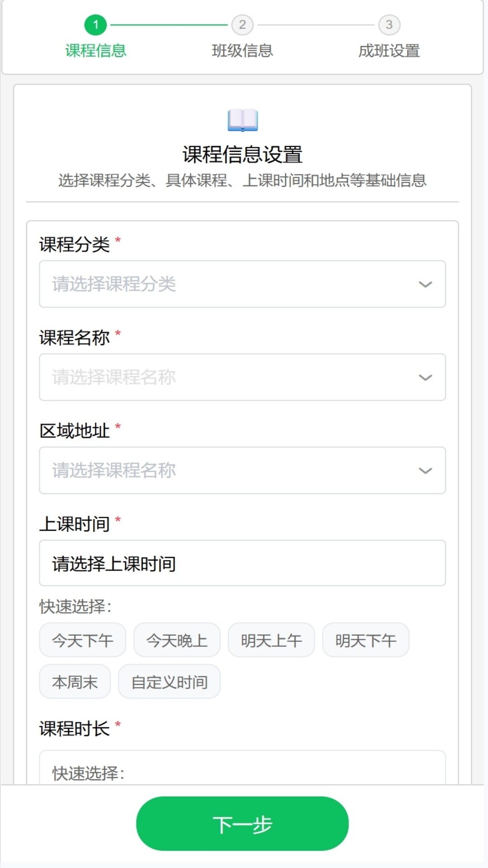Click step 2 circle indicator

(243, 26)
